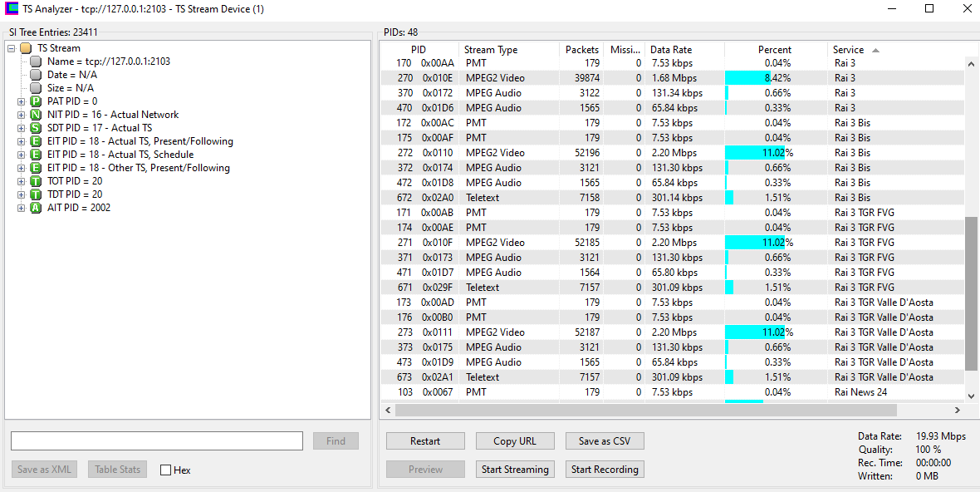Click Start Recording button

pos(605,469)
